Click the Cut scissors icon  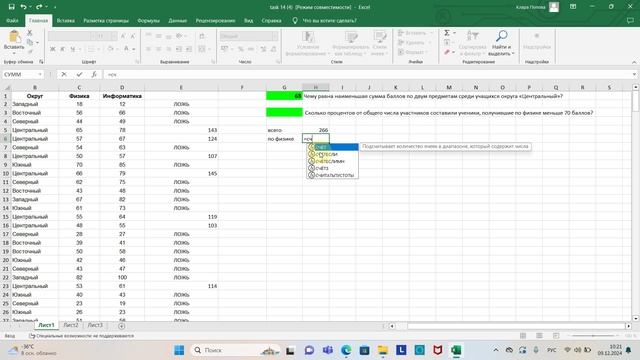coord(30,33)
